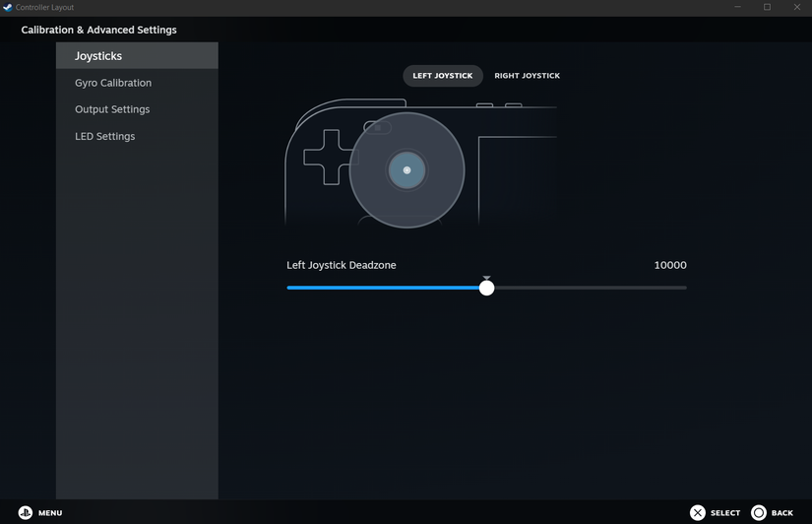Click the D-pad outline on controller diagram

(327, 158)
